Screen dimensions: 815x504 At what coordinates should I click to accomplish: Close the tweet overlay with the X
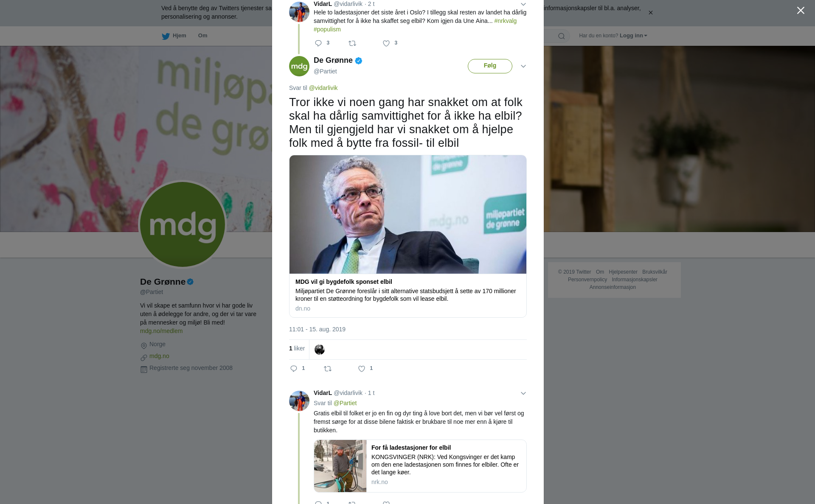pos(801,11)
